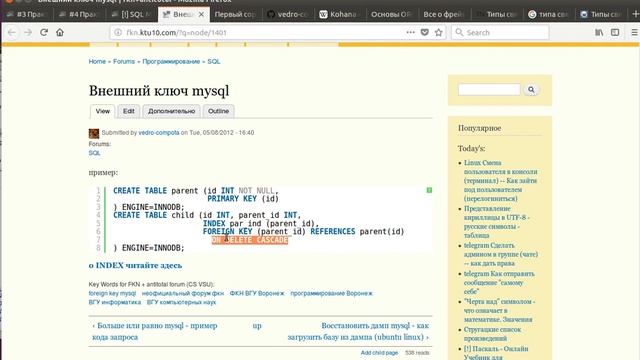Save page to Pocket icon
Viewport: 640px width, 360px height.
tap(424, 32)
